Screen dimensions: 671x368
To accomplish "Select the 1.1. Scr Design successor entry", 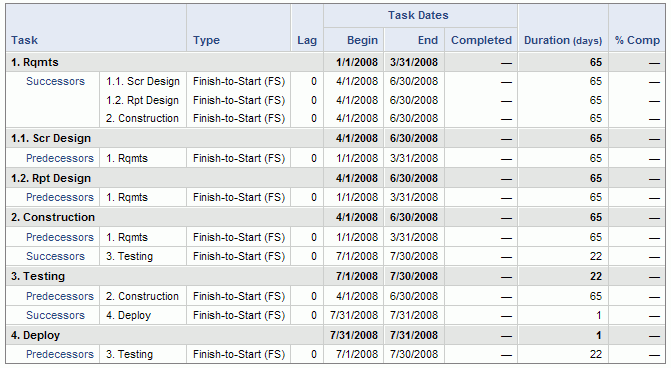I will (143, 81).
